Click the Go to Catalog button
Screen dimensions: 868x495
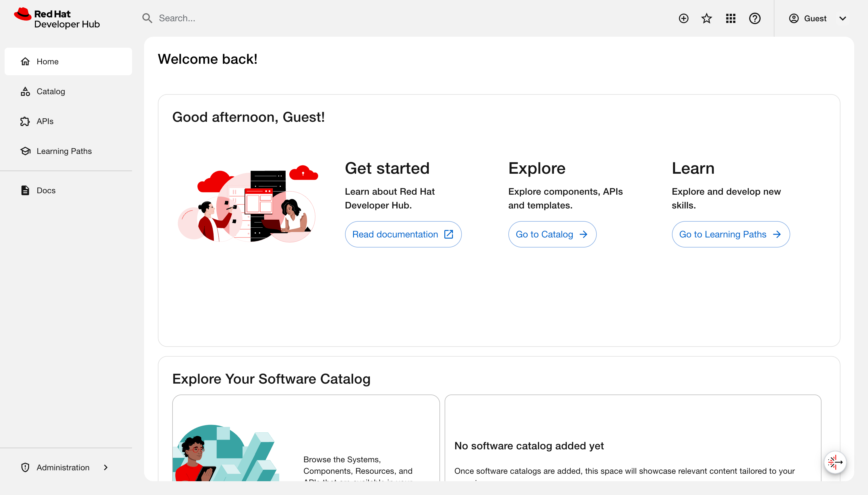coord(552,234)
